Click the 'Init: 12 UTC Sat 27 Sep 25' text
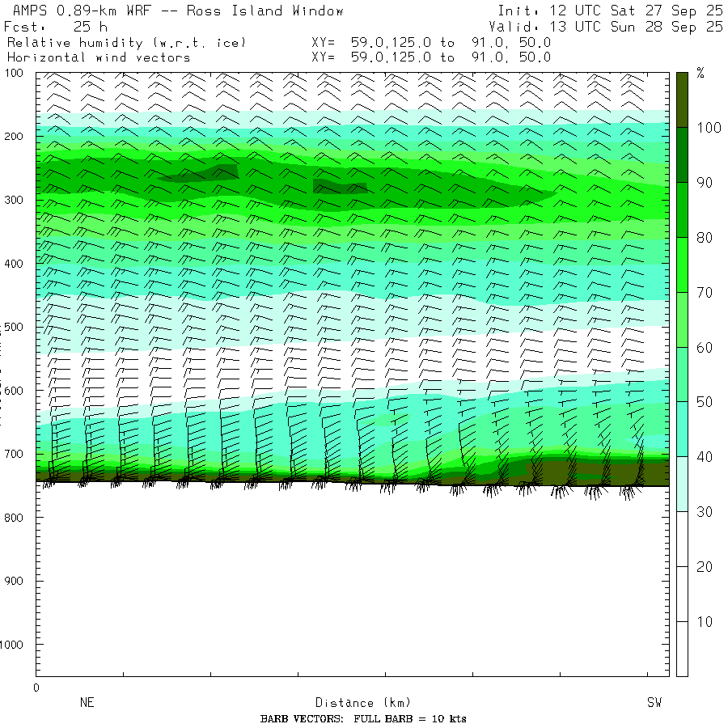 [x=610, y=11]
